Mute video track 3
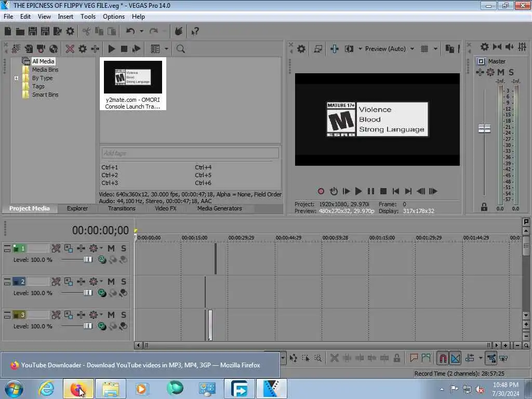The height and width of the screenshot is (399, 532). tap(111, 315)
